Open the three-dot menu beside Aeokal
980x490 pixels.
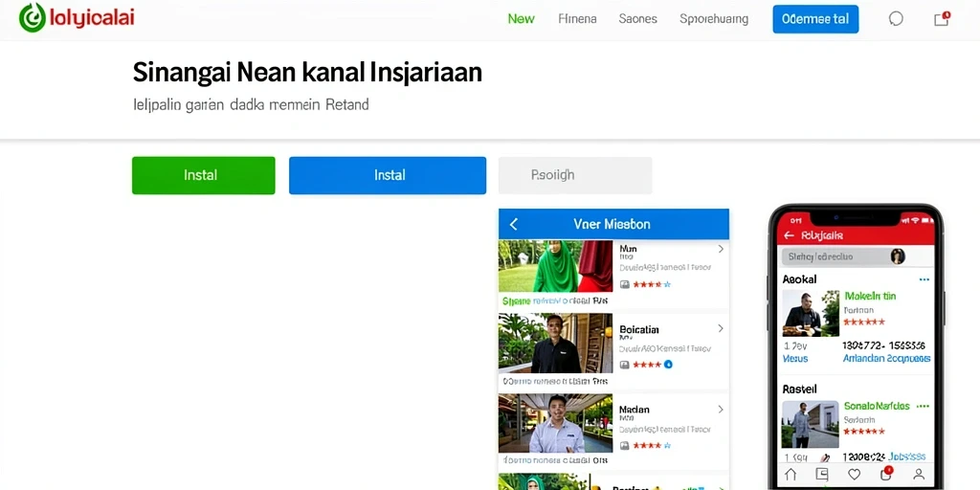(x=924, y=279)
